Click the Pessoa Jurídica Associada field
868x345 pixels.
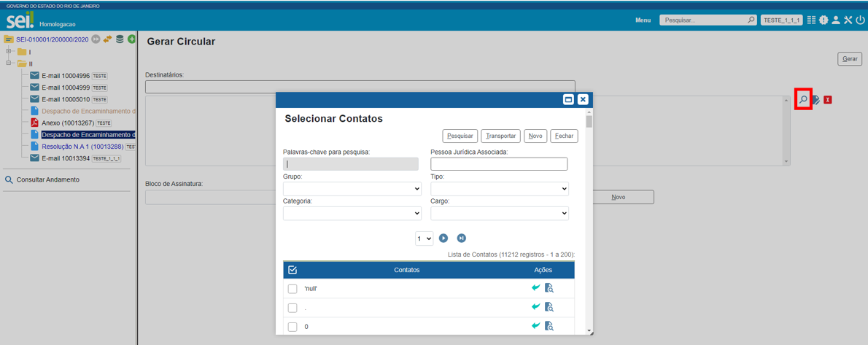point(499,164)
